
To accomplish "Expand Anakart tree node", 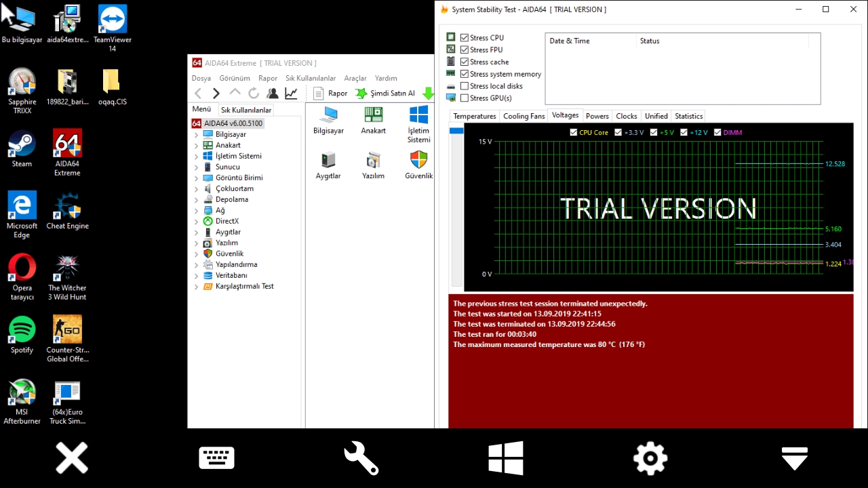I will [197, 146].
